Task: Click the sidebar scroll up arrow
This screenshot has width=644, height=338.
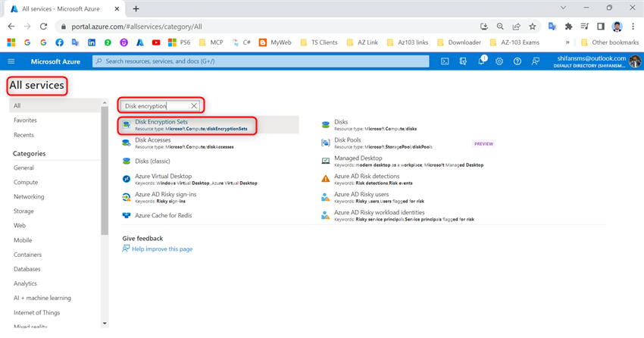Action: 105,102
